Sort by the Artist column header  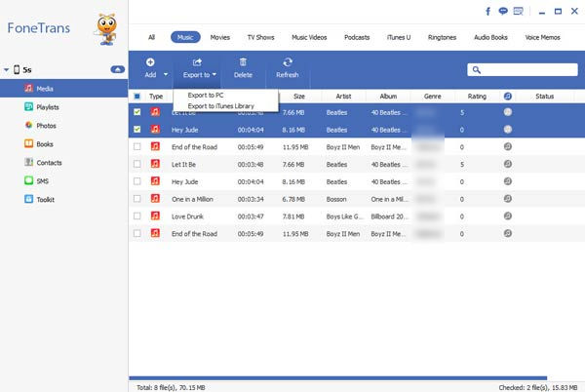(343, 97)
